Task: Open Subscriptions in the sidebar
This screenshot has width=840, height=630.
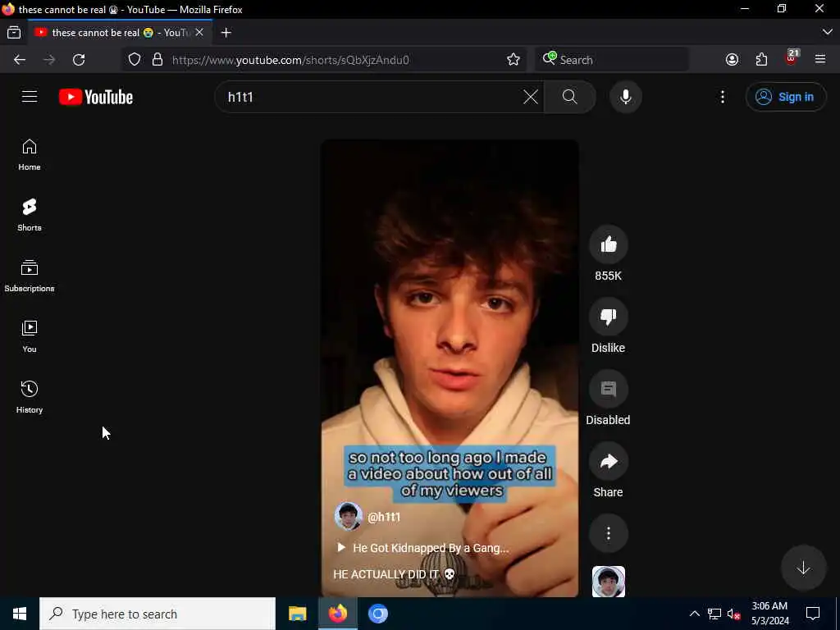Action: 30,276
